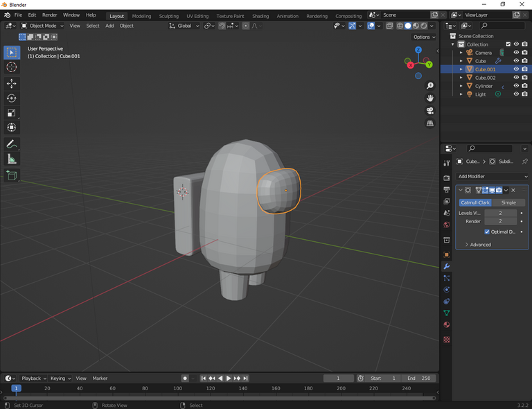Disable Light in renders camera icon

pyautogui.click(x=524, y=94)
